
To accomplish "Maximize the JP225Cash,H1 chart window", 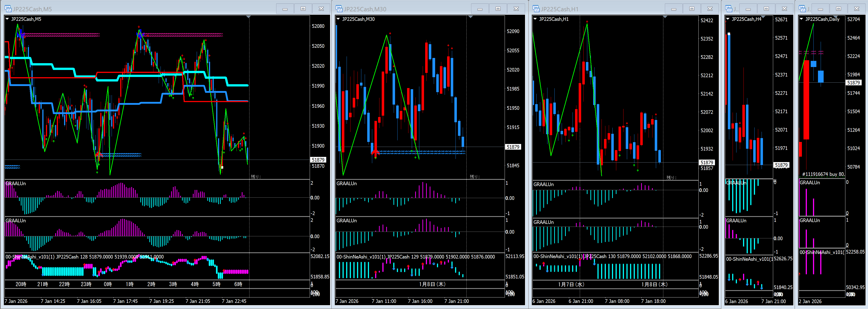I will (x=692, y=9).
